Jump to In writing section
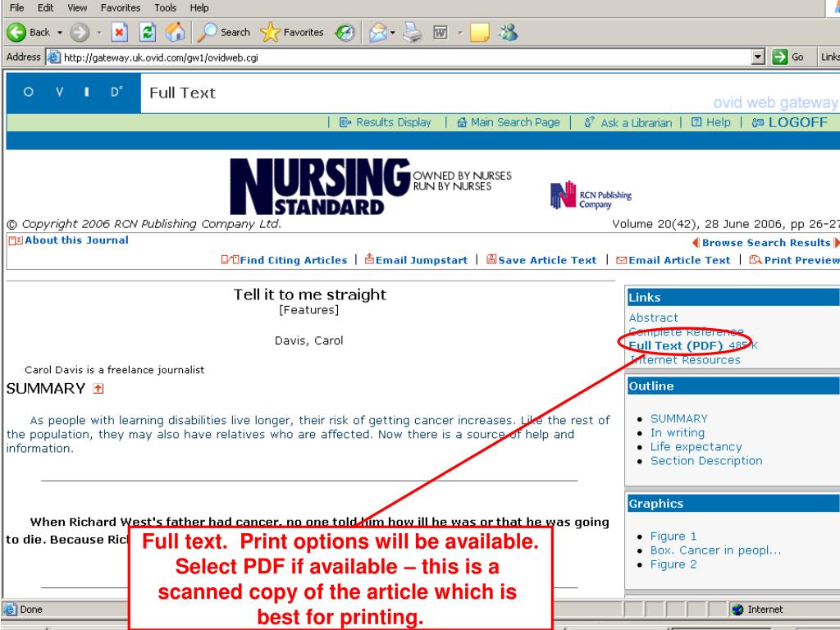Screen dimensions: 840x630 [x=677, y=432]
